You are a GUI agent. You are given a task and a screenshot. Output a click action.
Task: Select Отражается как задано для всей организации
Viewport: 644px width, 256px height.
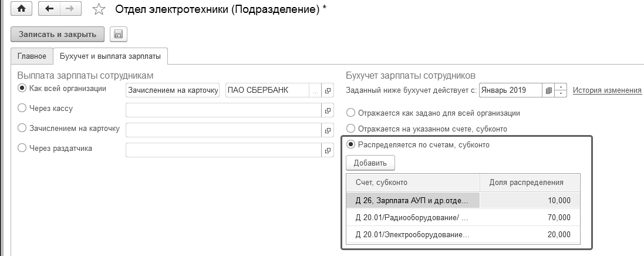351,112
